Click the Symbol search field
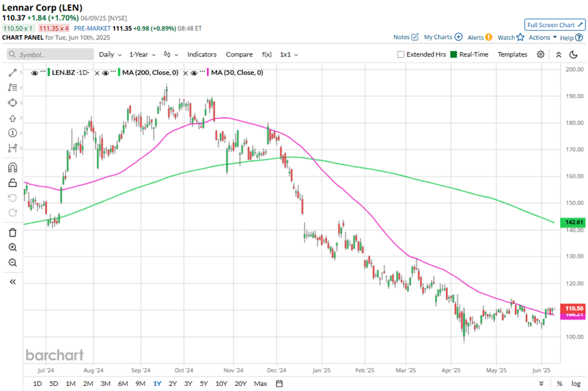The height and width of the screenshot is (391, 588). 50,54
